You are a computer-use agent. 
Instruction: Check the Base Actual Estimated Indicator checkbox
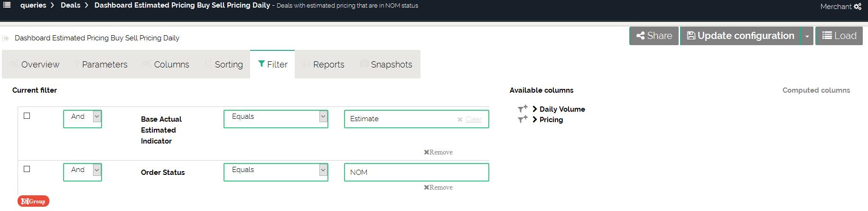[27, 116]
